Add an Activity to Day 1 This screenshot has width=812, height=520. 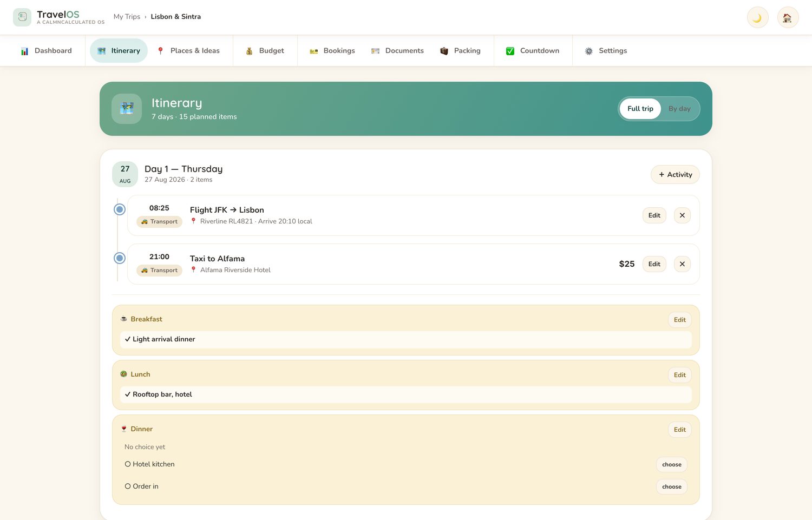tap(675, 175)
